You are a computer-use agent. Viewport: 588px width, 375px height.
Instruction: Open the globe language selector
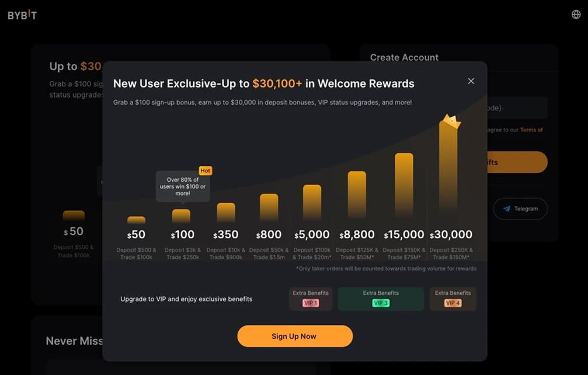576,15
